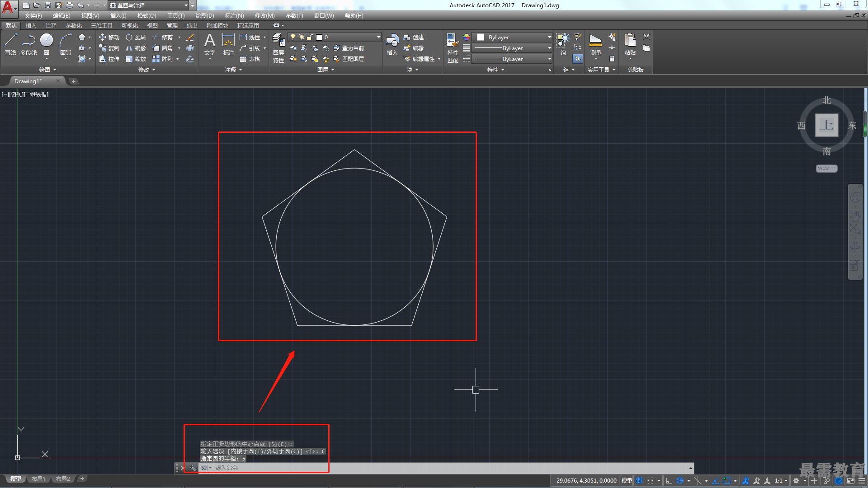Open Layer Properties (图层特性)
868x488 pixels.
coord(278,48)
